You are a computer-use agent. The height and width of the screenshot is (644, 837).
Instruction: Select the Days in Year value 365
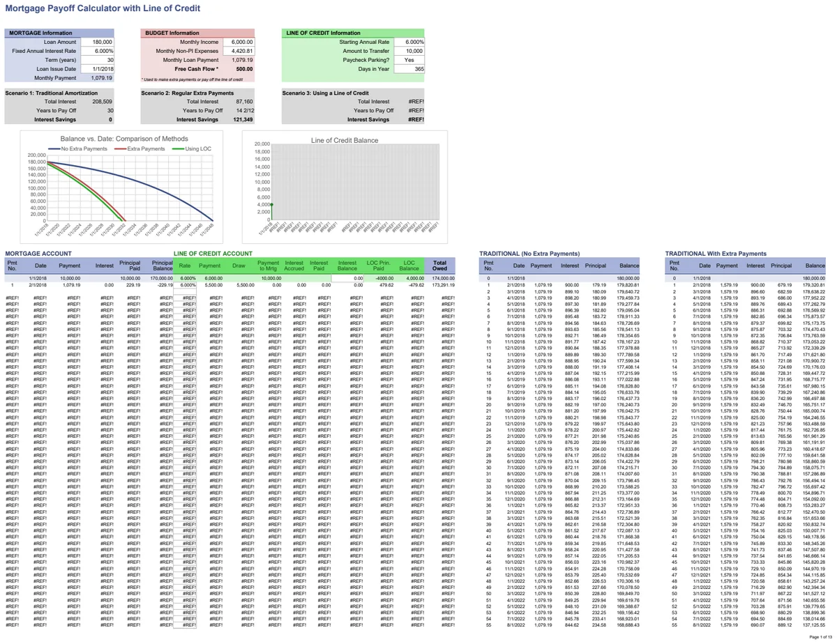pos(409,69)
